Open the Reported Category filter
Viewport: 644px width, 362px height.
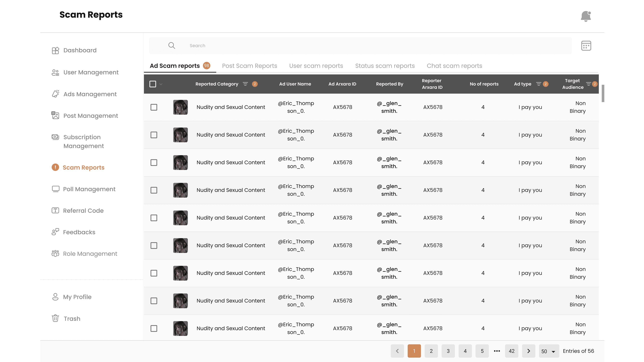245,84
